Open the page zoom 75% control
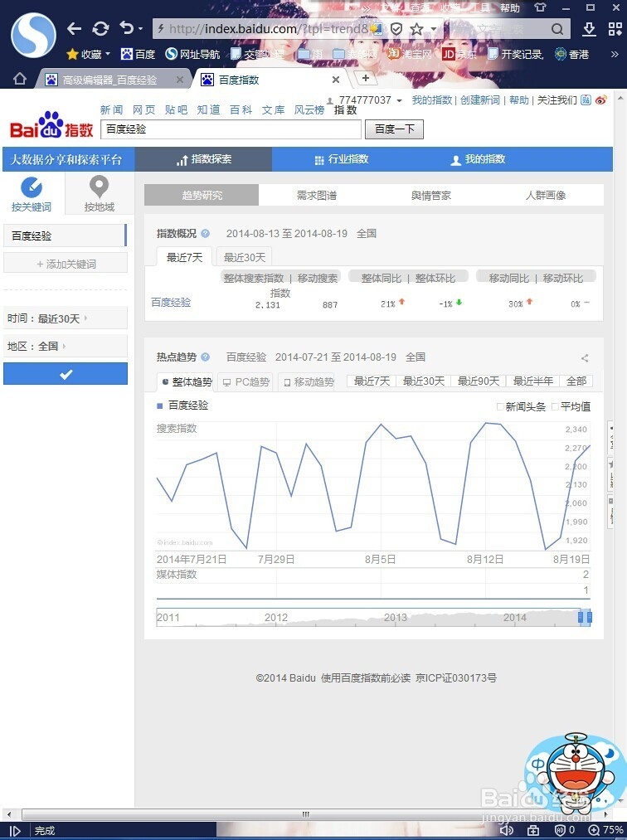The image size is (627, 840). (x=606, y=830)
